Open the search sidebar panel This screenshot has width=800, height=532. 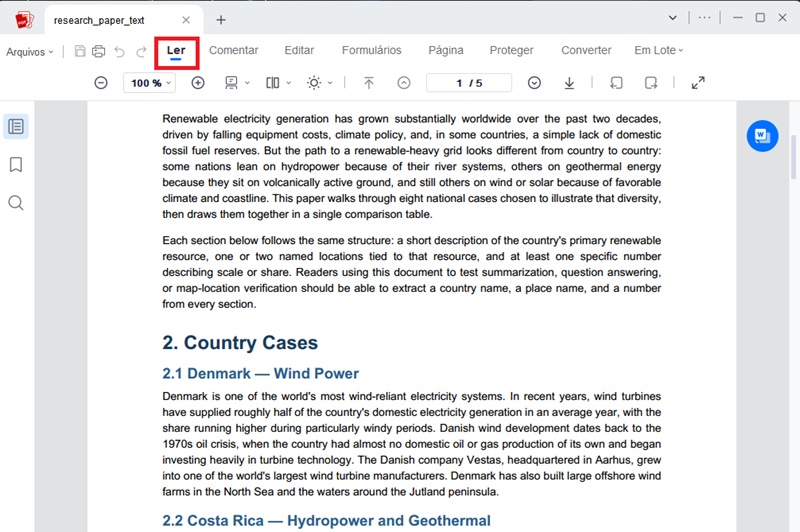point(16,203)
